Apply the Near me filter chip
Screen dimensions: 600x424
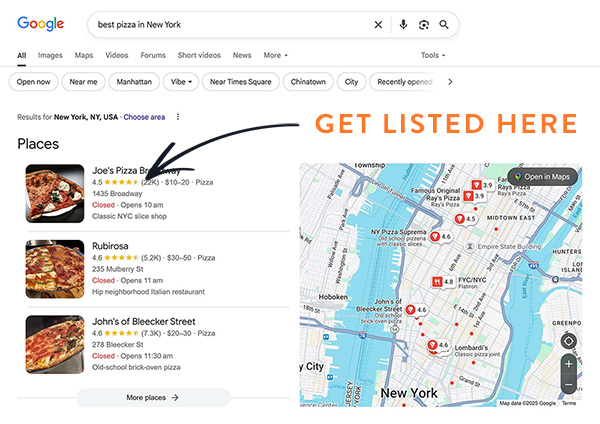(x=83, y=82)
